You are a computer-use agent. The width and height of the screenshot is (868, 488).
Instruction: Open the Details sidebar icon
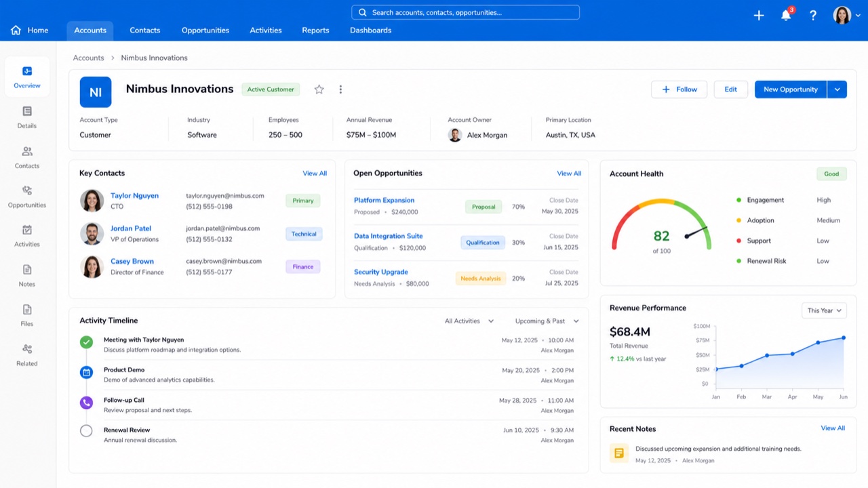click(x=27, y=111)
